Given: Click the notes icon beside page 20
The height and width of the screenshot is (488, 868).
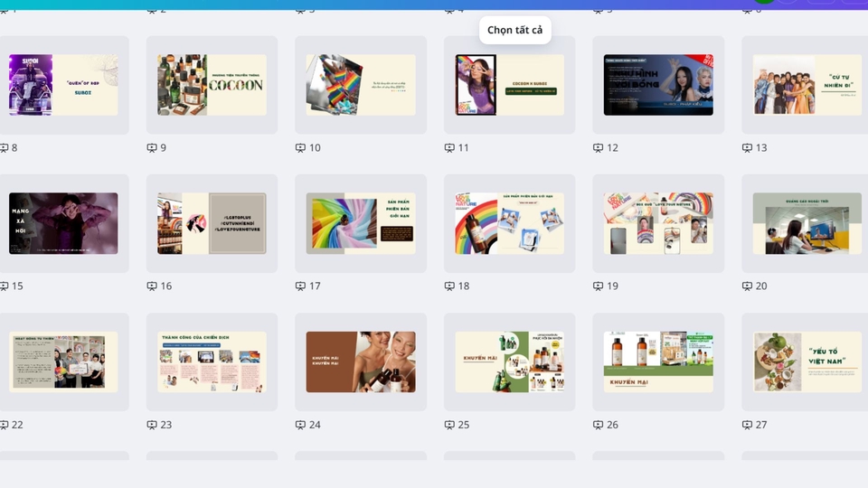Looking at the screenshot, I should click(747, 286).
